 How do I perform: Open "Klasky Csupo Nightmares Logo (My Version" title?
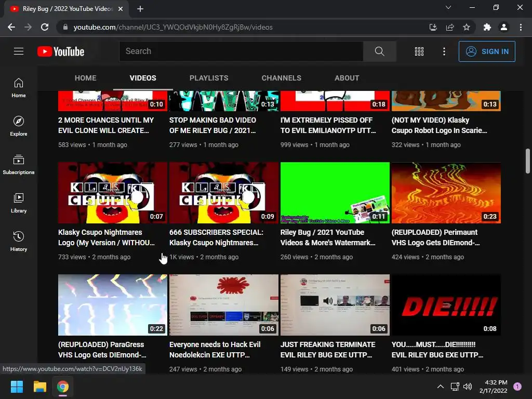106,237
